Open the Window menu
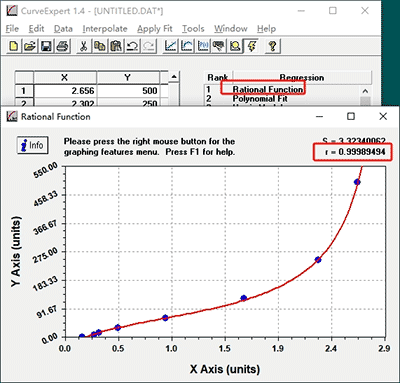The width and height of the screenshot is (400, 383). (x=231, y=29)
